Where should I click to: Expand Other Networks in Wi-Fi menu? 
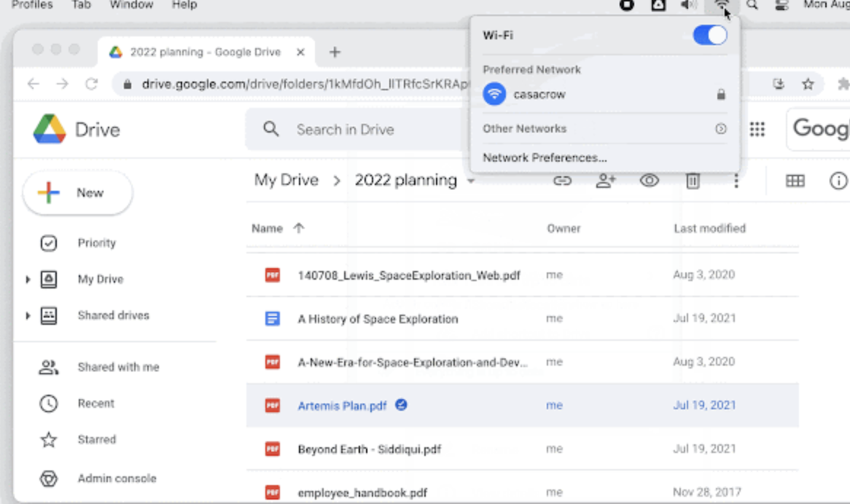(604, 129)
